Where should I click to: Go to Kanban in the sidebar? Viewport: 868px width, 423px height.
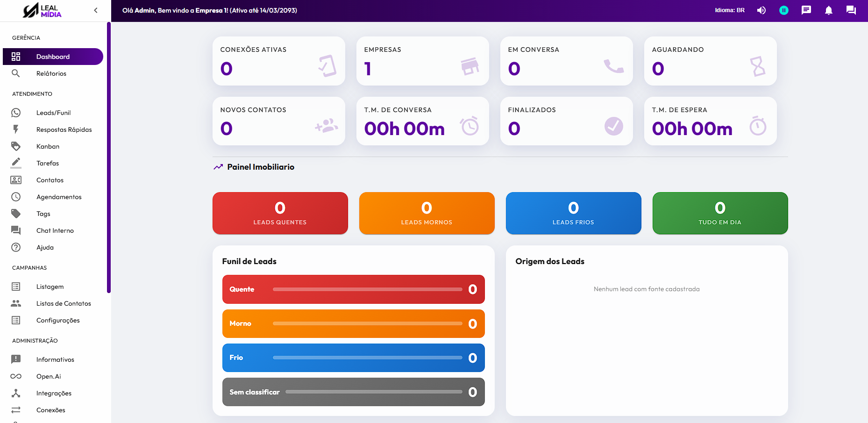[x=48, y=146]
